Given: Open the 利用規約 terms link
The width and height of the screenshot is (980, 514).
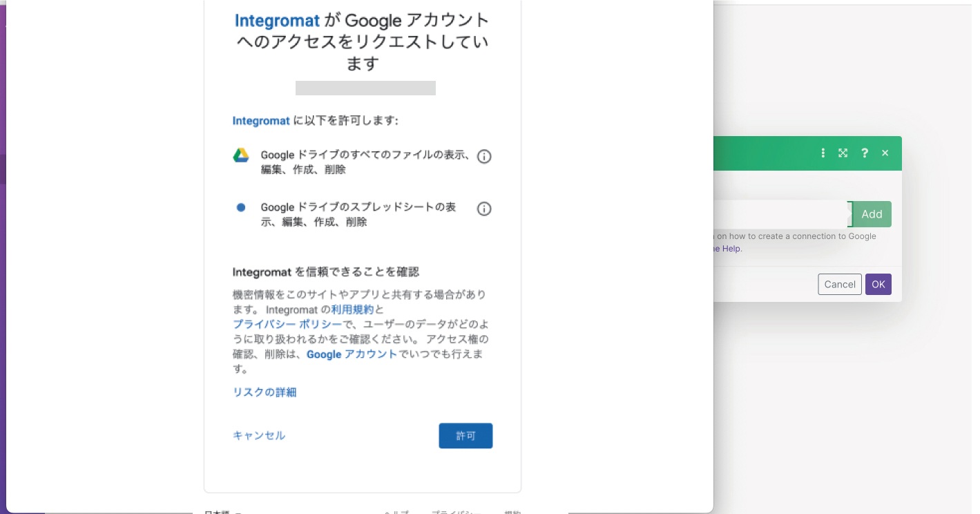Looking at the screenshot, I should point(352,310).
